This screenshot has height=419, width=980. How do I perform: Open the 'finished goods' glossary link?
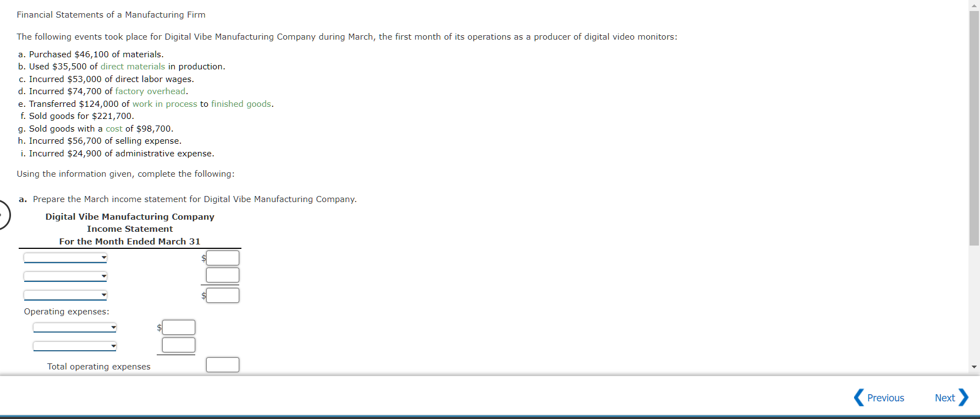tap(241, 104)
